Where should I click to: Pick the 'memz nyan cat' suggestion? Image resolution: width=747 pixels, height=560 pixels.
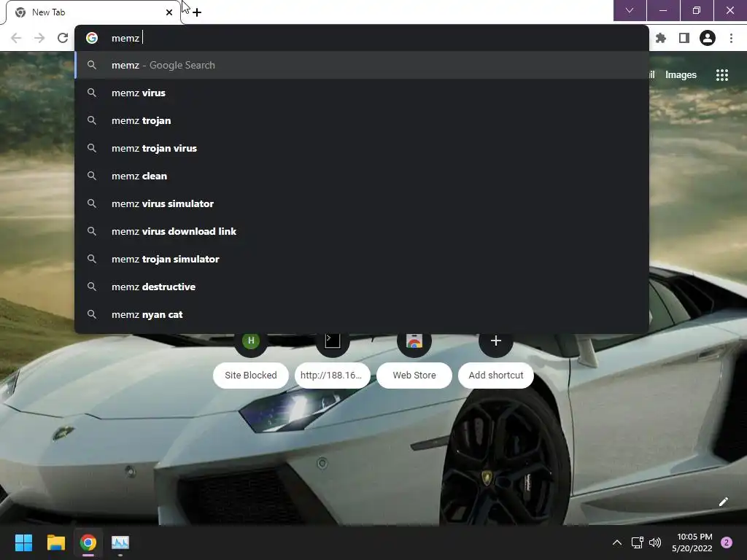362,314
